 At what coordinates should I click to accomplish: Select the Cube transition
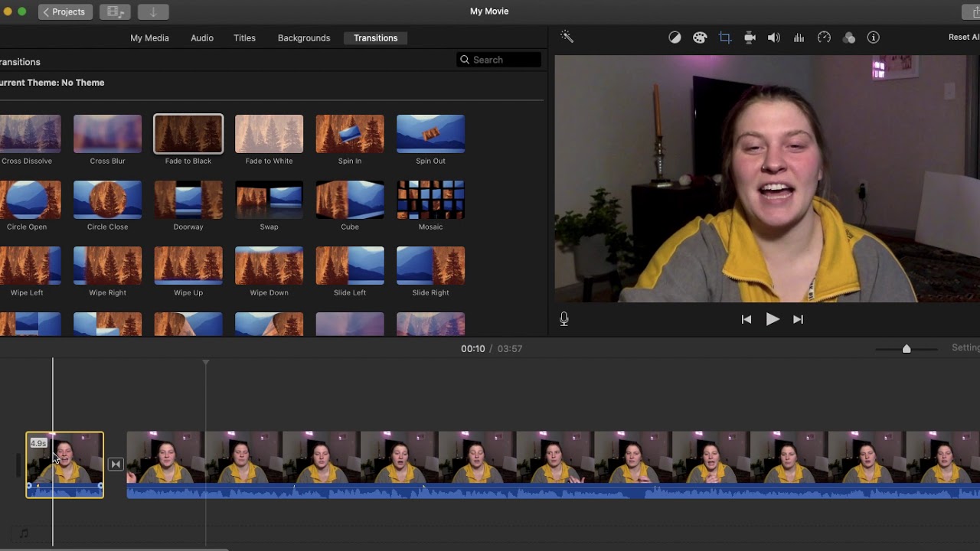point(350,200)
